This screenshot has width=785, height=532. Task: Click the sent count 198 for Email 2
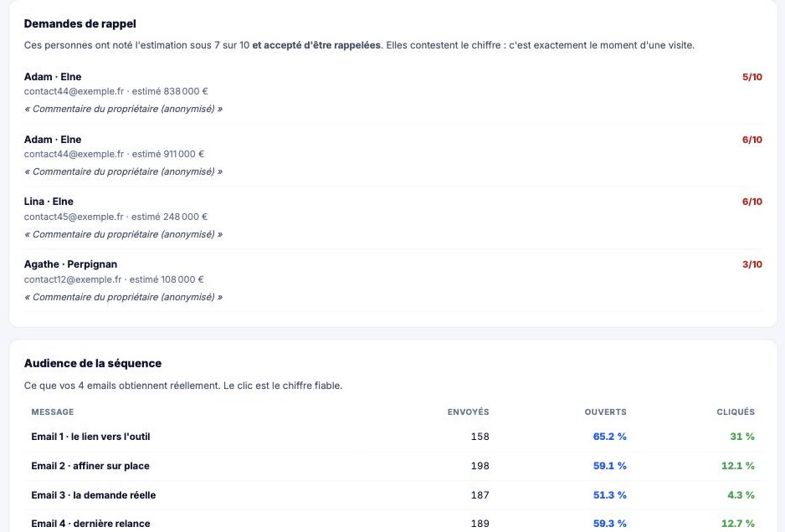click(x=480, y=466)
